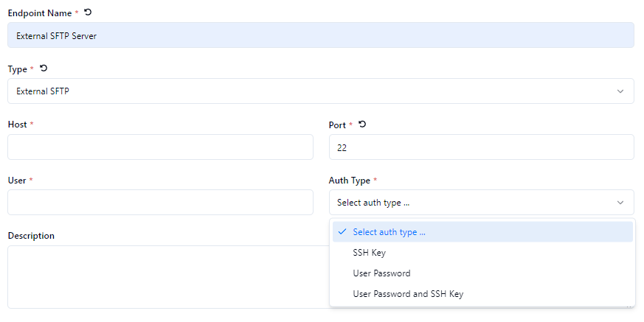Click the reset icon beside Endpoint Name
Screen dimensions: 644x322
[x=89, y=13]
